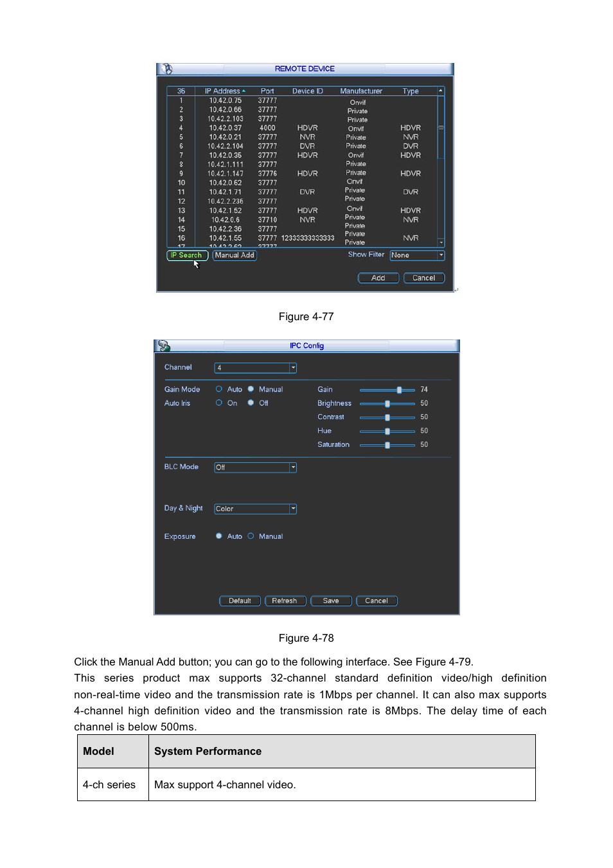Open the Show Filter dropdown
Image resolution: width=613 pixels, height=868 pixels.
point(417,255)
